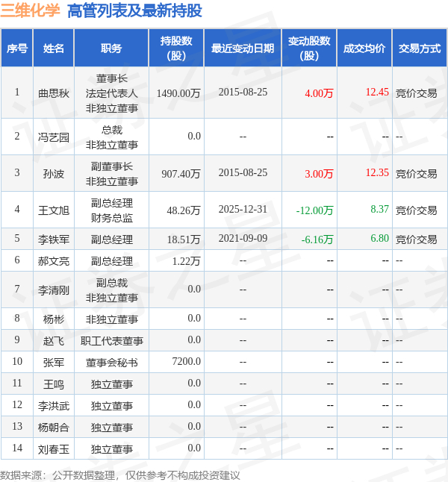Click the name 李清刚

pos(54,290)
